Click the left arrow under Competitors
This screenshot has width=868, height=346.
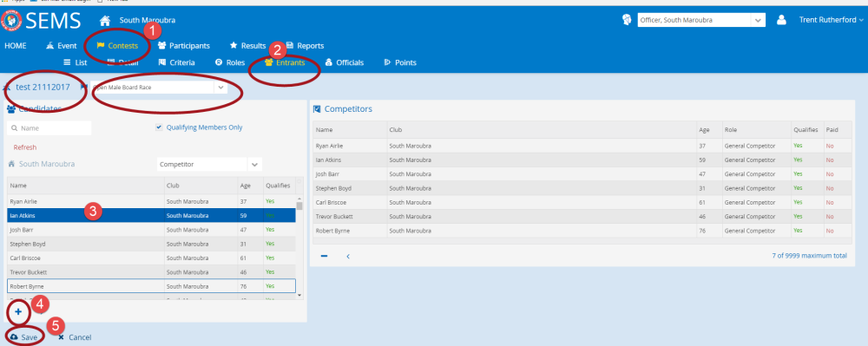tap(348, 256)
